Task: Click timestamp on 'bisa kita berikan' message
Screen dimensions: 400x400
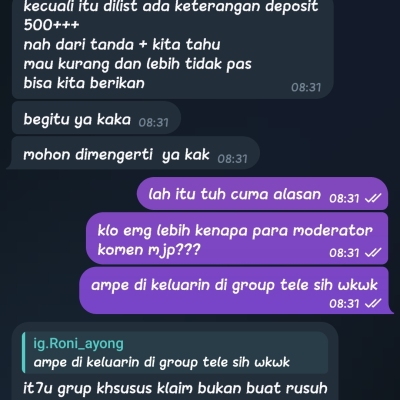Action: (x=306, y=87)
